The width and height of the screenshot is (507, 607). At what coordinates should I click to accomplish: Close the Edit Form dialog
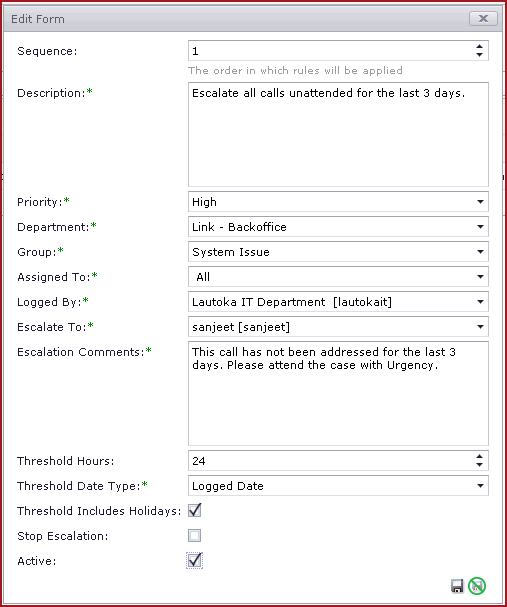click(x=483, y=19)
